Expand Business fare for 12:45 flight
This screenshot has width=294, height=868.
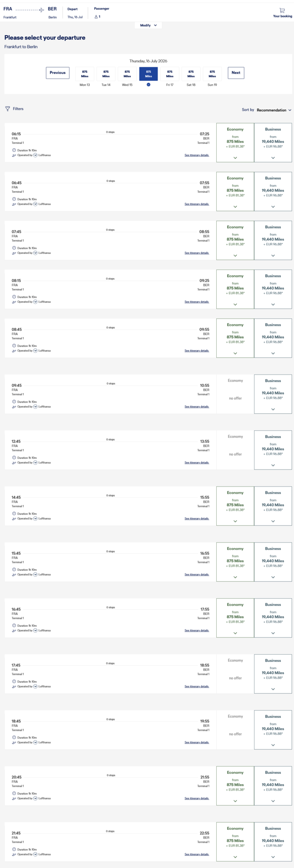(x=273, y=450)
